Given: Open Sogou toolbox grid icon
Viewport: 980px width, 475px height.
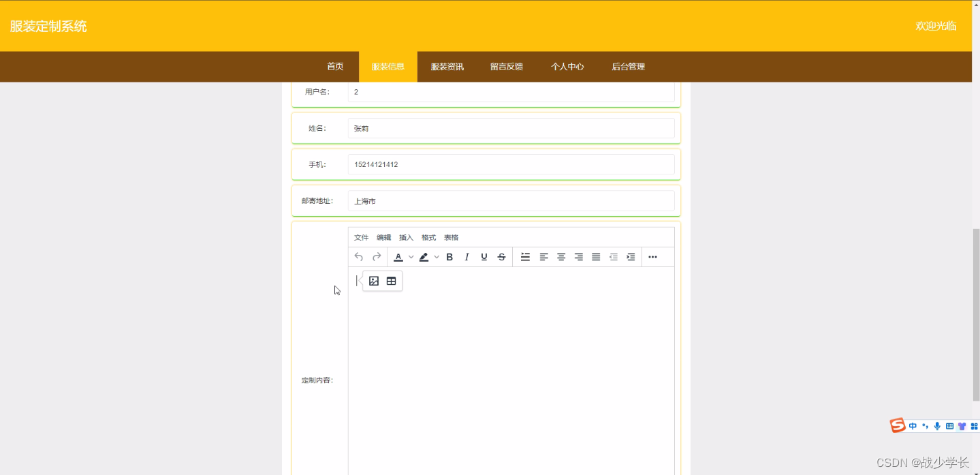Looking at the screenshot, I should pyautogui.click(x=974, y=426).
